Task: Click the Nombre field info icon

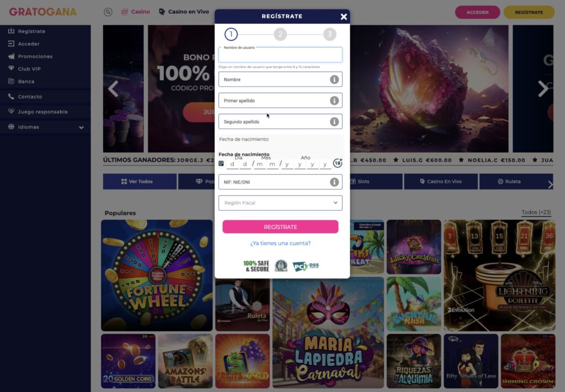Action: click(x=334, y=79)
